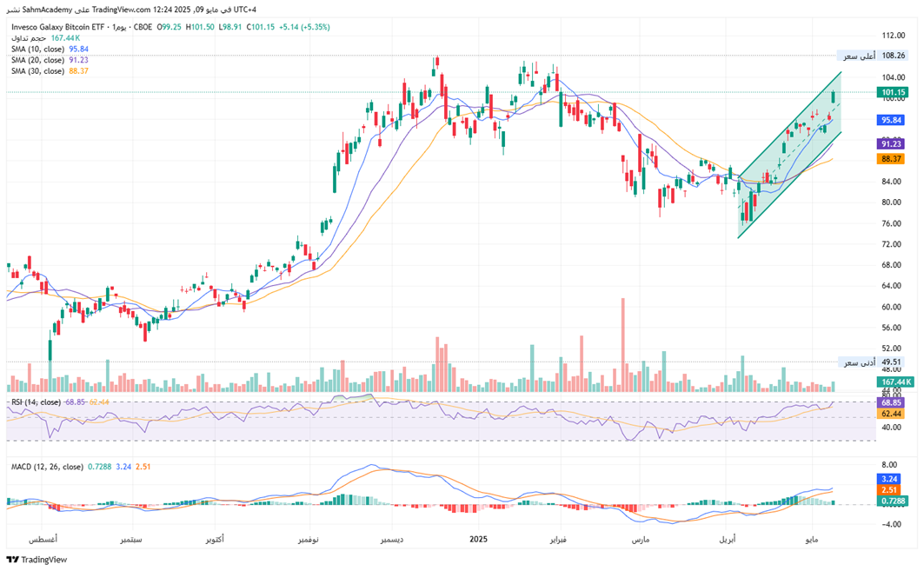The image size is (924, 571).
Task: Click the -4.00 MACD scale value
Action: [x=888, y=524]
